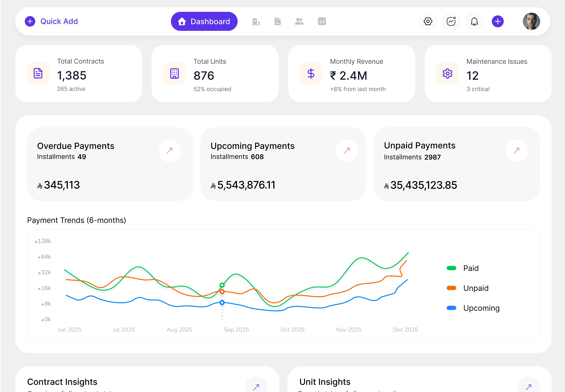Click the analytics trend icon button
565x392 pixels.
451,21
